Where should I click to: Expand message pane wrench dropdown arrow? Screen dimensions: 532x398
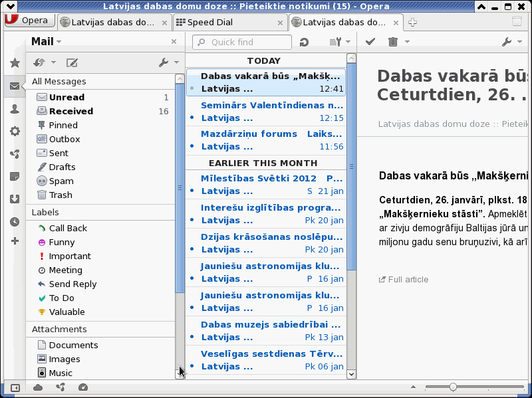pyautogui.click(x=520, y=42)
